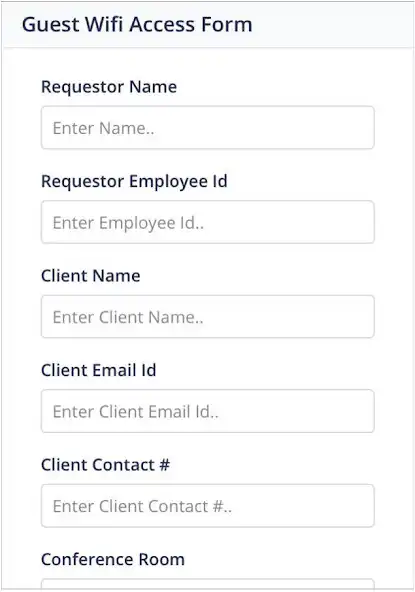Click the Conference Room field's top edge
Image resolution: width=415 pixels, height=592 pixels.
pos(208,583)
